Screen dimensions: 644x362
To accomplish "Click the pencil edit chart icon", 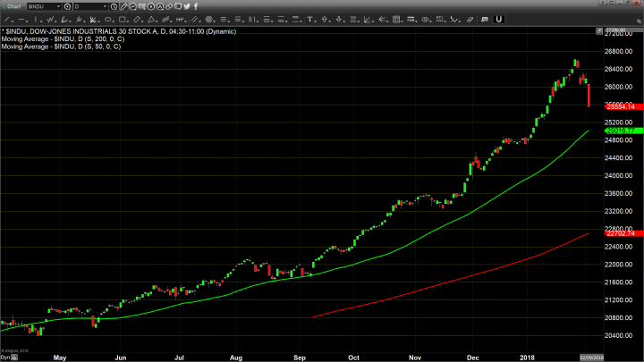I will tap(123, 6).
